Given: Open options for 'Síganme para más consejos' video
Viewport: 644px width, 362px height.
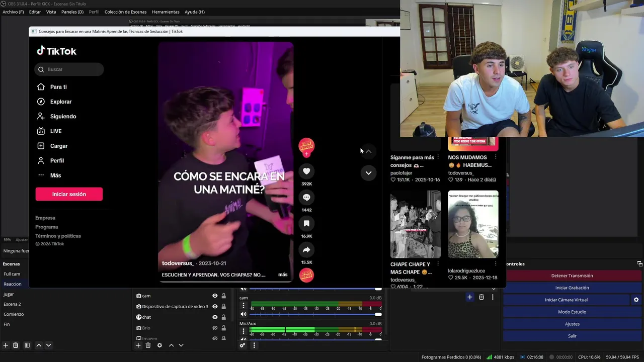Looking at the screenshot, I should click(x=438, y=157).
